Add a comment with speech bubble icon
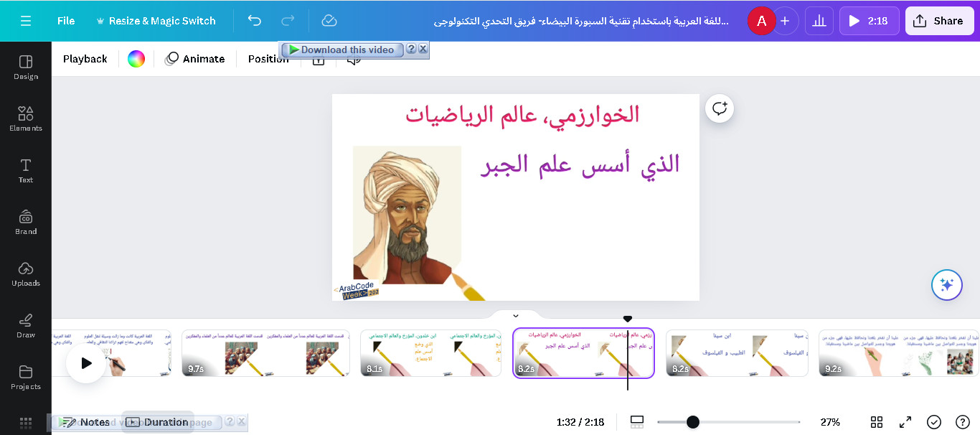This screenshot has width=980, height=435. [720, 108]
